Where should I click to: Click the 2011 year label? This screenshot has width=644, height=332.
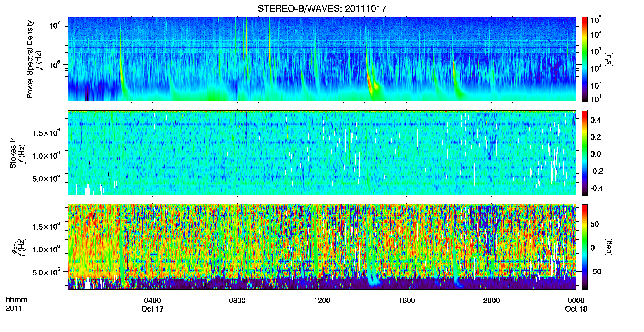pyautogui.click(x=14, y=308)
